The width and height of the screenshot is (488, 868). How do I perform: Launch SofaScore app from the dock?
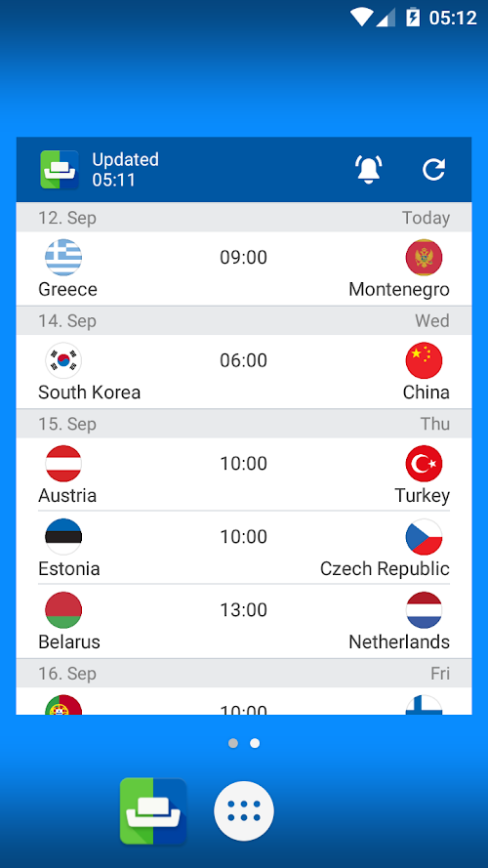(x=153, y=811)
